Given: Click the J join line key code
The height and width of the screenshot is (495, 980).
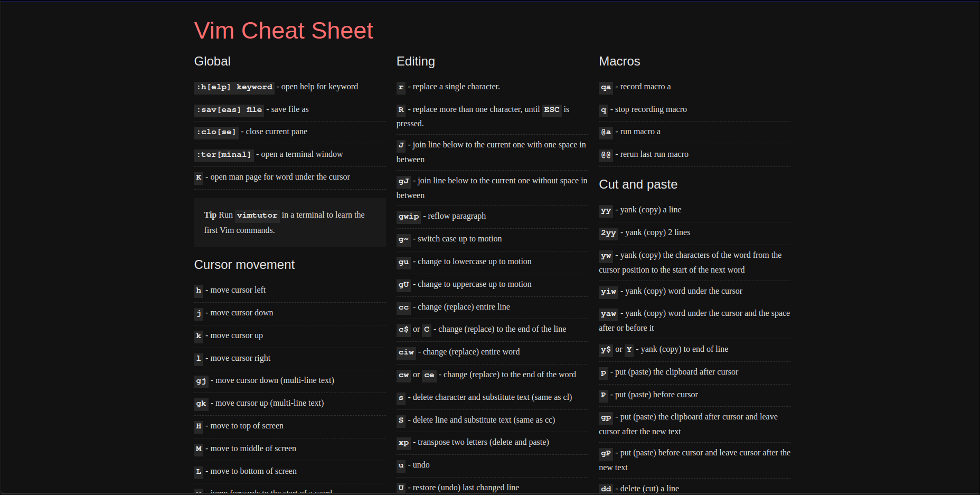Looking at the screenshot, I should (401, 145).
